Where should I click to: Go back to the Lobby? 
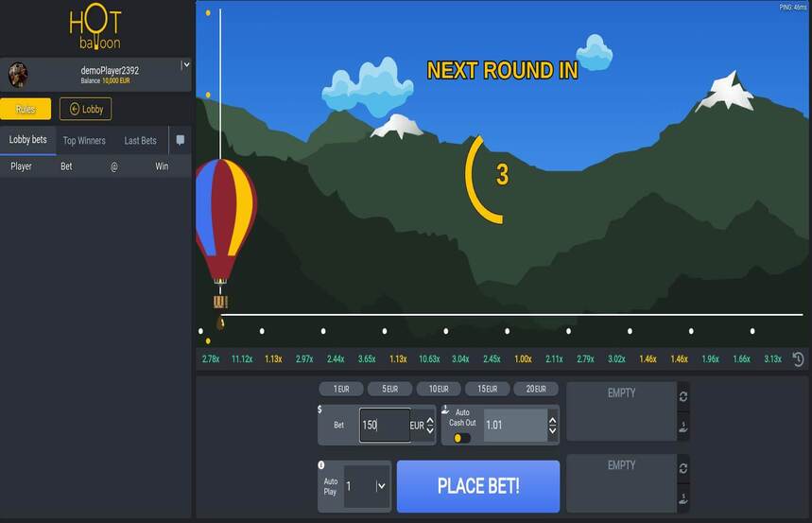pos(85,109)
